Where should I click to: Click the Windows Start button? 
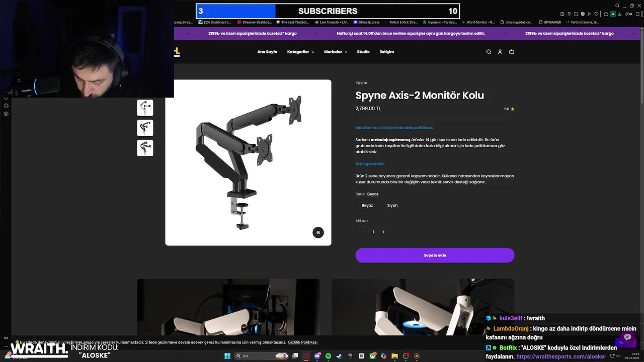click(x=227, y=356)
